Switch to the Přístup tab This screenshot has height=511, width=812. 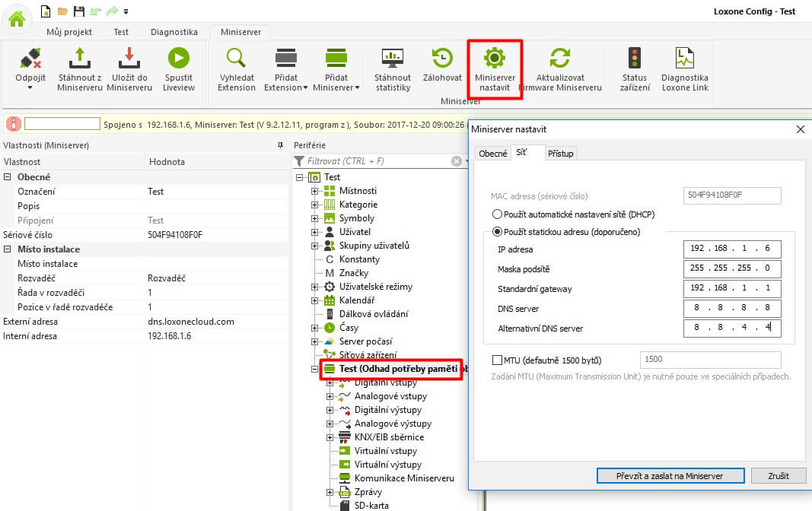click(x=561, y=154)
